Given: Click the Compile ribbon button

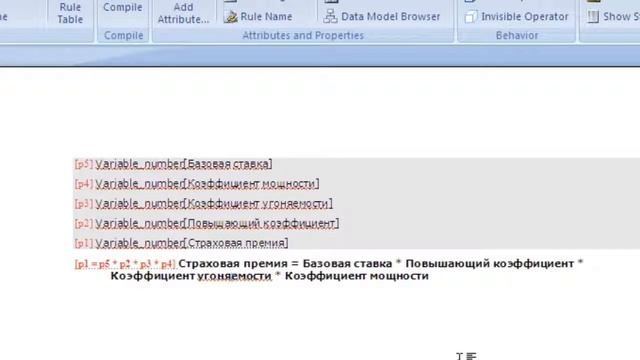Looking at the screenshot, I should click(x=122, y=7).
